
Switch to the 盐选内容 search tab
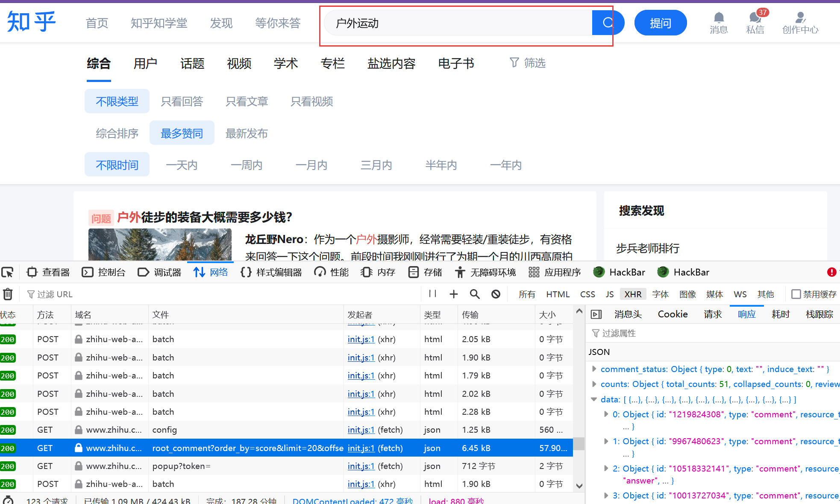(391, 63)
